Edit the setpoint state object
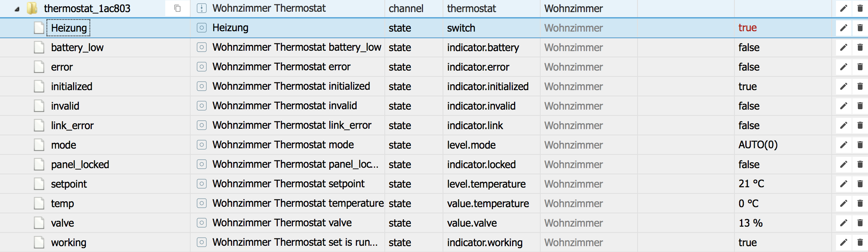This screenshot has width=868, height=252. point(843,184)
